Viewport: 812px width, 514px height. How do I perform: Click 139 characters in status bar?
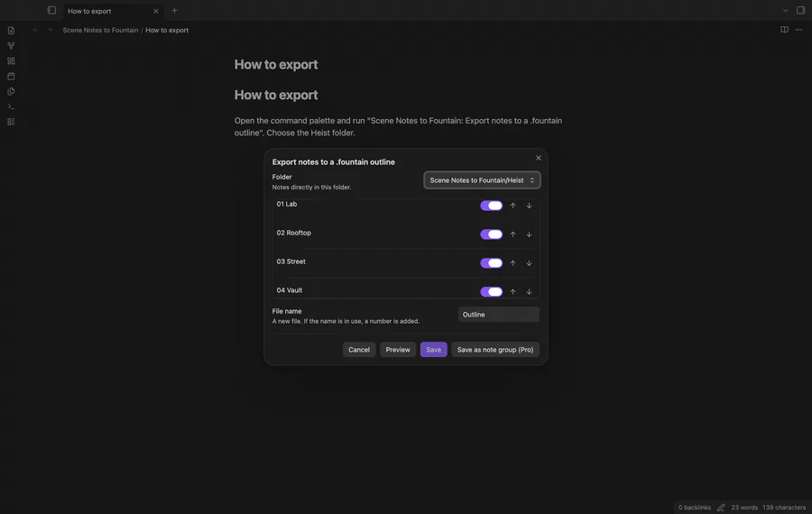coord(783,508)
